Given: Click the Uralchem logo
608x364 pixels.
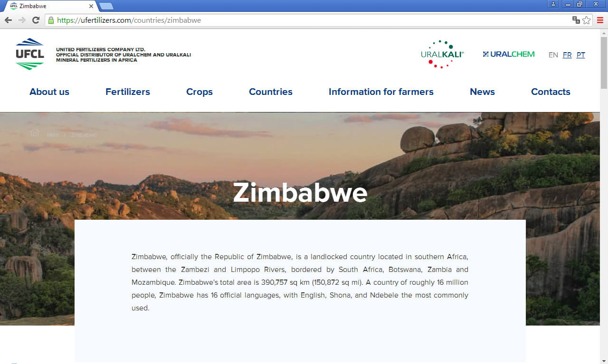Looking at the screenshot, I should (508, 54).
